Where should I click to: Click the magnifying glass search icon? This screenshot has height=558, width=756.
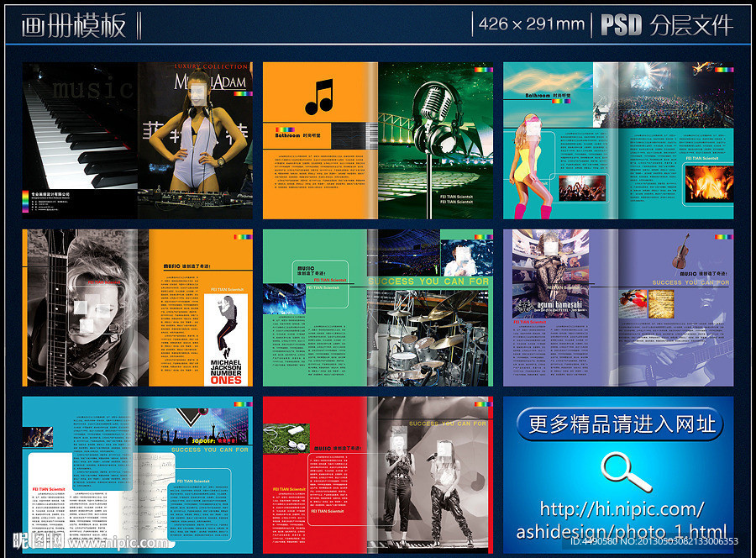click(626, 470)
